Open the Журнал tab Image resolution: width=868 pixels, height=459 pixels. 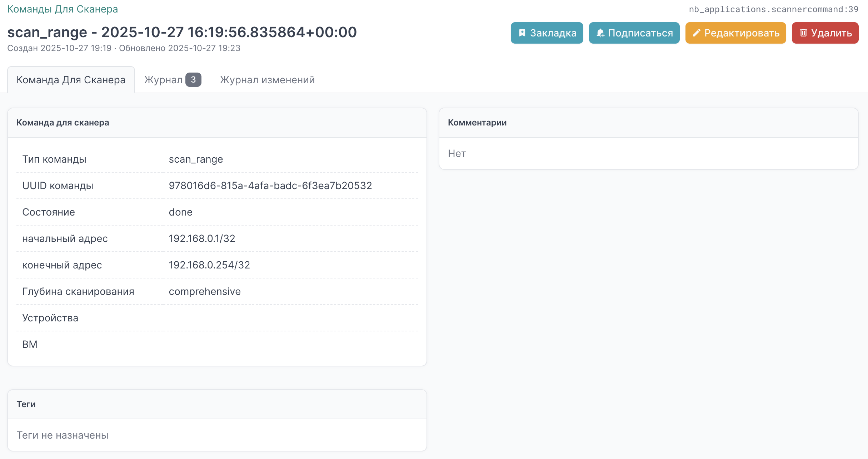(x=164, y=80)
